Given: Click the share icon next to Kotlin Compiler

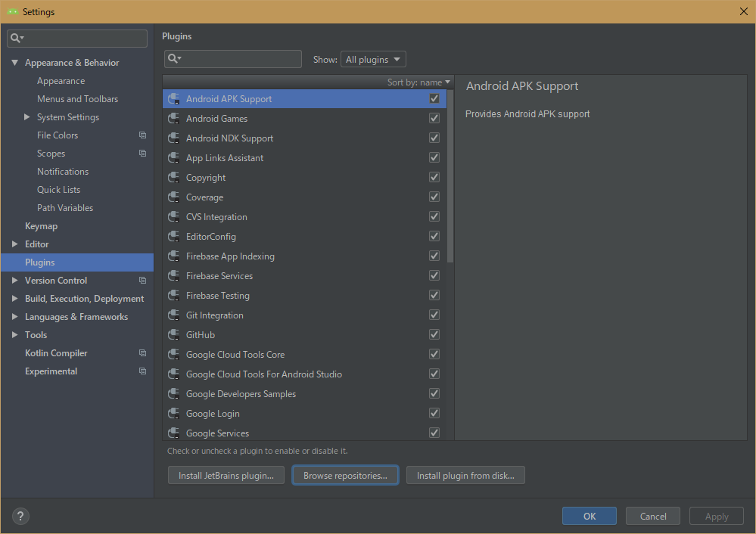Looking at the screenshot, I should [x=142, y=352].
